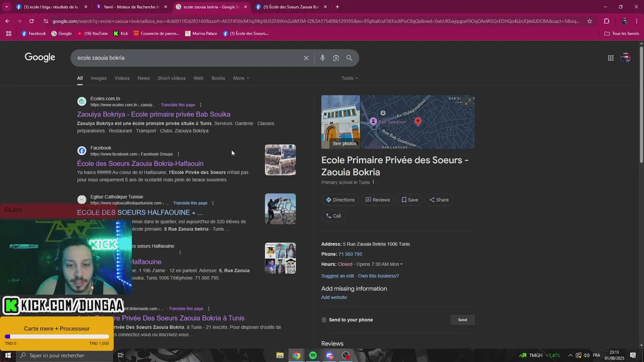Click the Send button
The height and width of the screenshot is (362, 644).
click(x=462, y=320)
